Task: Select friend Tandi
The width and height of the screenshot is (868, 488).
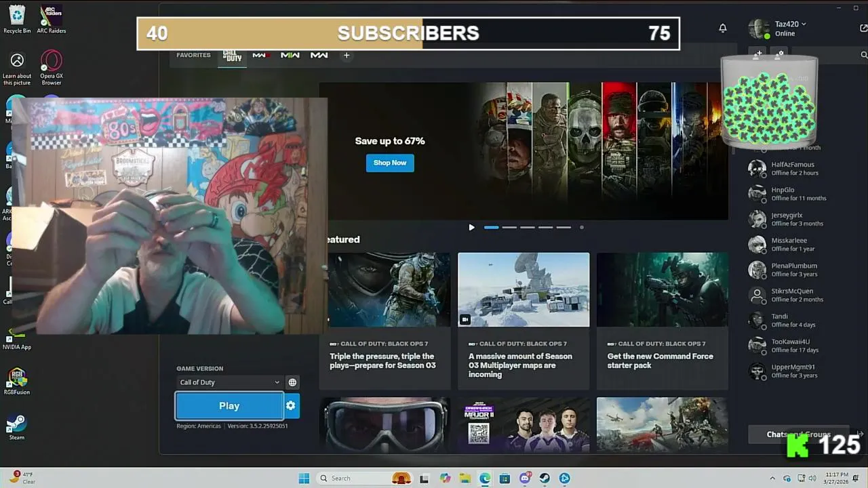Action: [800, 320]
